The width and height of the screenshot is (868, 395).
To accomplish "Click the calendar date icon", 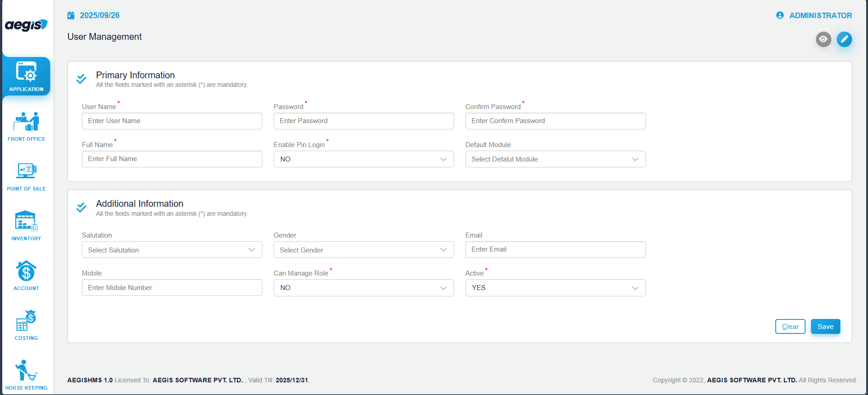I will 71,15.
